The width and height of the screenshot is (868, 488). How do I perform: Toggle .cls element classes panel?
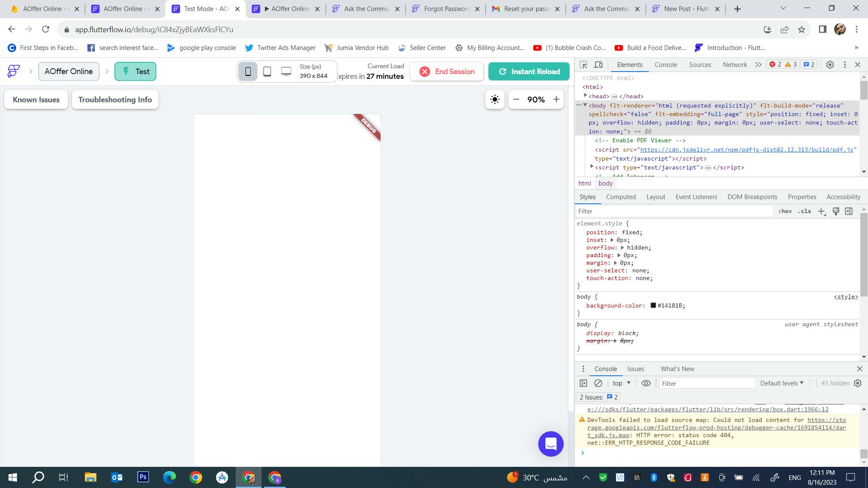pyautogui.click(x=804, y=211)
